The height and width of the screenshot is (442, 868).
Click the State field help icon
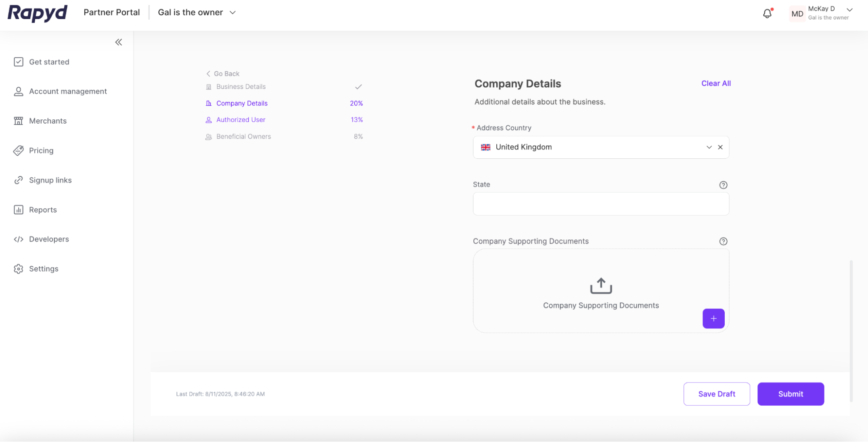point(723,185)
